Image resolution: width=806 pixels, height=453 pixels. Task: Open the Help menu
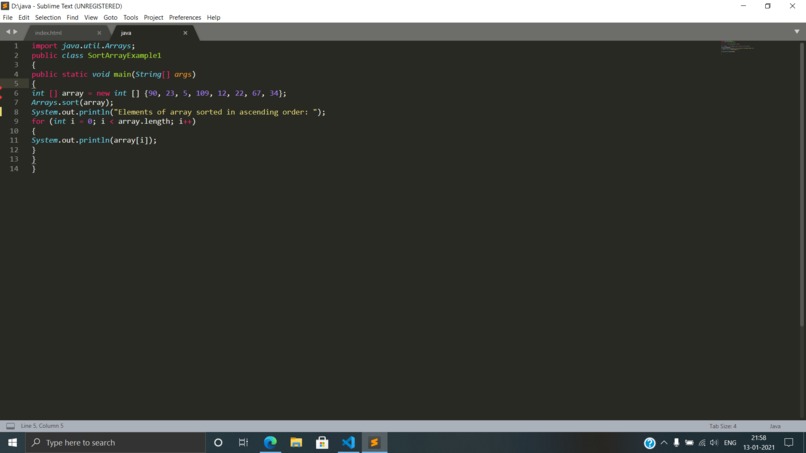pos(213,17)
